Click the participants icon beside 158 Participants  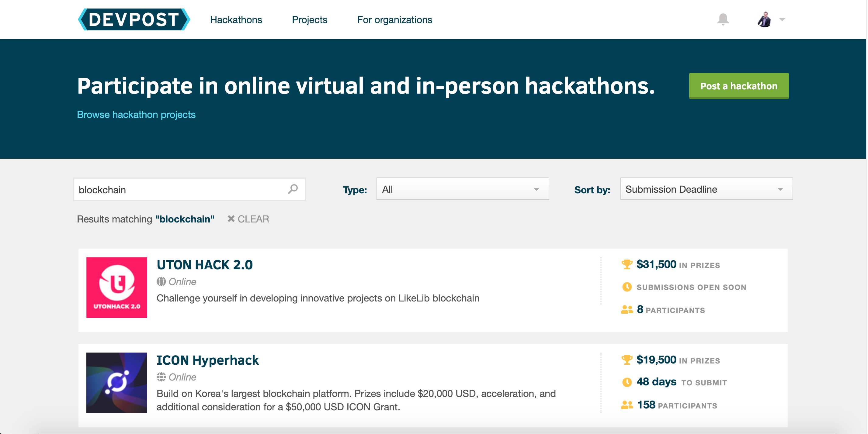pos(627,405)
